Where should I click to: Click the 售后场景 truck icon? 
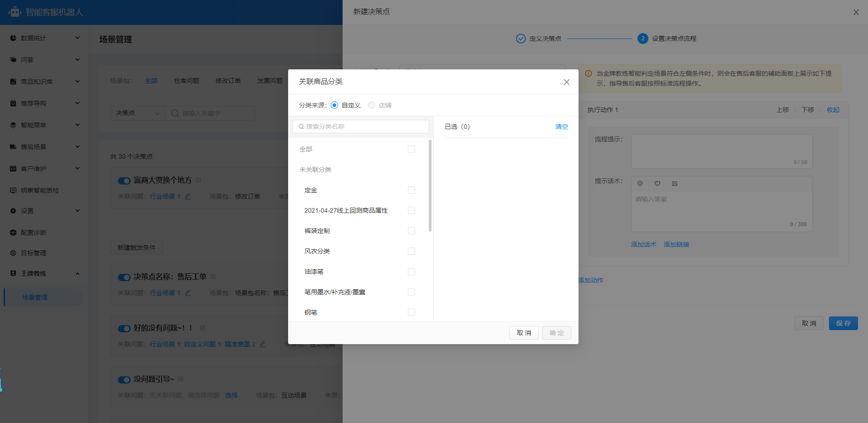click(13, 147)
